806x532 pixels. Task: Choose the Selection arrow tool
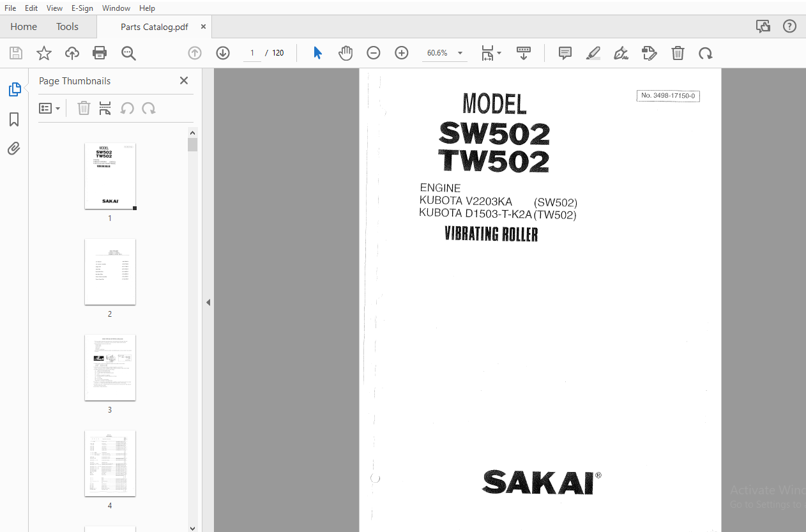click(x=317, y=53)
